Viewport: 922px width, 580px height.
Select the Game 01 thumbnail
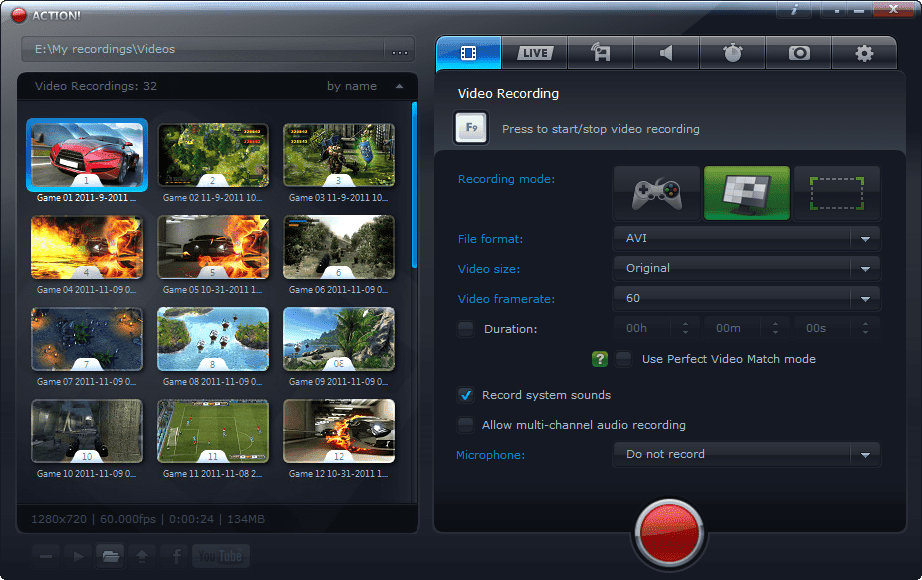point(86,155)
